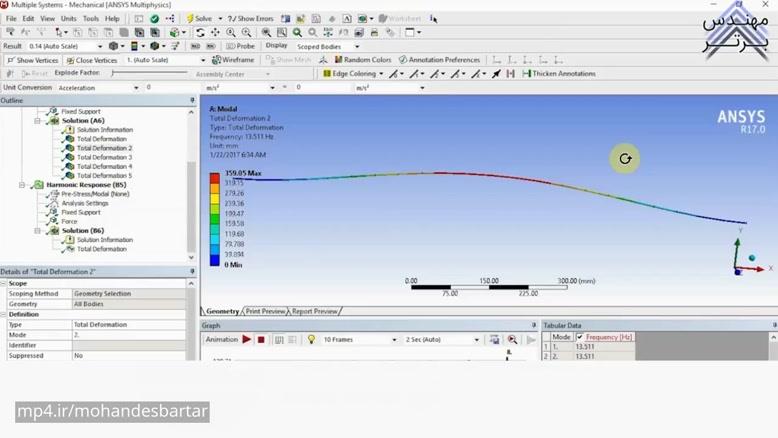
Task: Switch to Report Preview tab
Action: (x=315, y=311)
